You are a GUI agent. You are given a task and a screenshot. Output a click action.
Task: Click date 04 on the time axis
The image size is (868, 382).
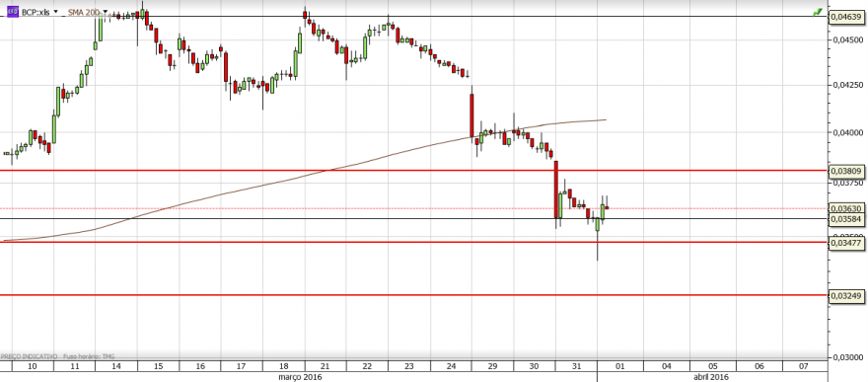(667, 366)
